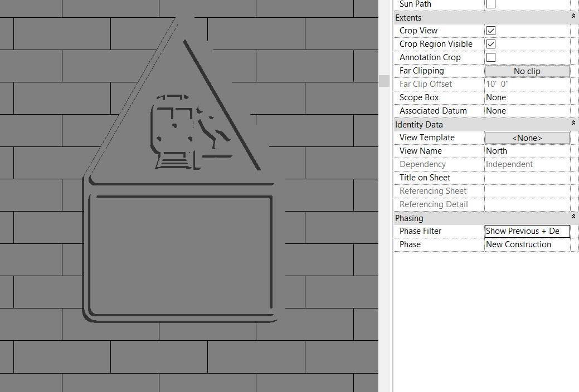Collapse the Phasing section
Image resolution: width=579 pixels, height=392 pixels.
tap(573, 217)
